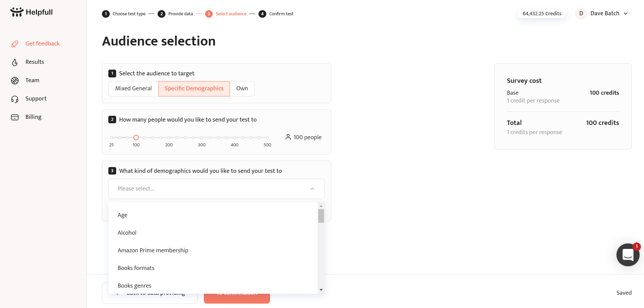Screen dimensions: 644x308
Task: Open the chat support widget
Action: (627, 255)
